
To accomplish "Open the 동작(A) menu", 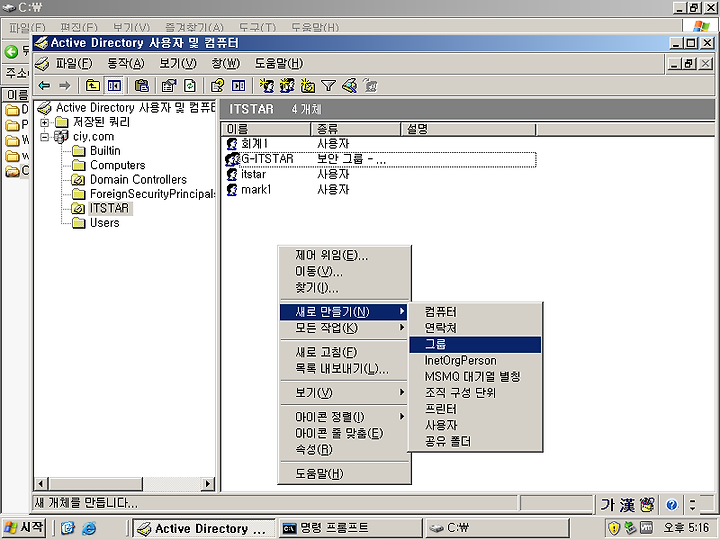I will click(125, 64).
